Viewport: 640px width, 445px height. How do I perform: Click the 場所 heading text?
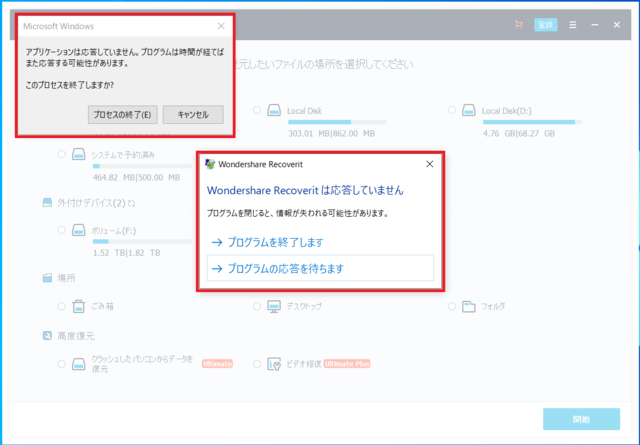tap(67, 278)
